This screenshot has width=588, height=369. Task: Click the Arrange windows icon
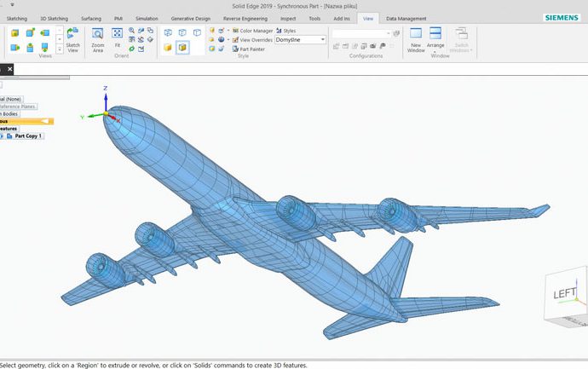point(435,38)
